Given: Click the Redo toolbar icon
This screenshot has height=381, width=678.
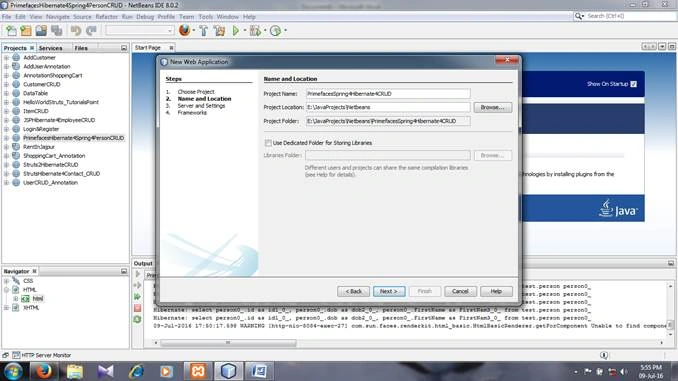Looking at the screenshot, I should tap(91, 31).
